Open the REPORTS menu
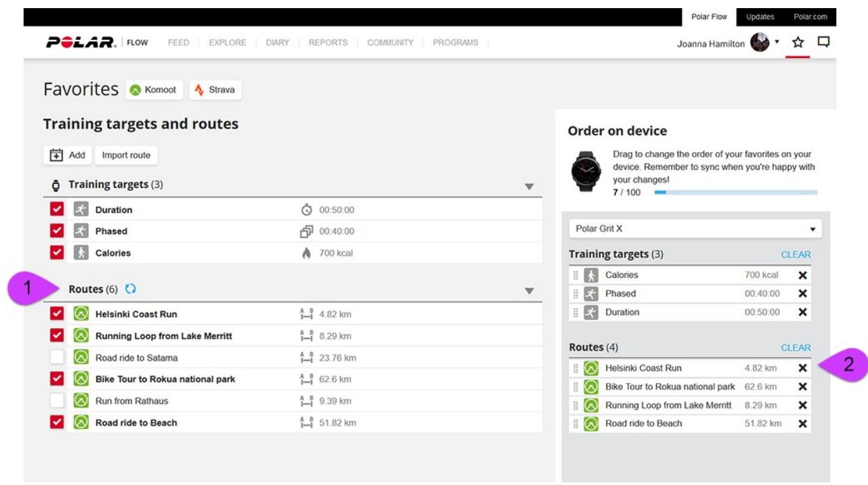868x485 pixels. click(328, 43)
